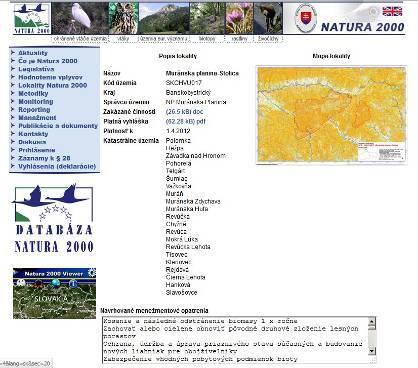This screenshot has height=368, width=418.
Task: Click the globe icon in Natura 2000 Viewer
Action: pyautogui.click(x=56, y=283)
